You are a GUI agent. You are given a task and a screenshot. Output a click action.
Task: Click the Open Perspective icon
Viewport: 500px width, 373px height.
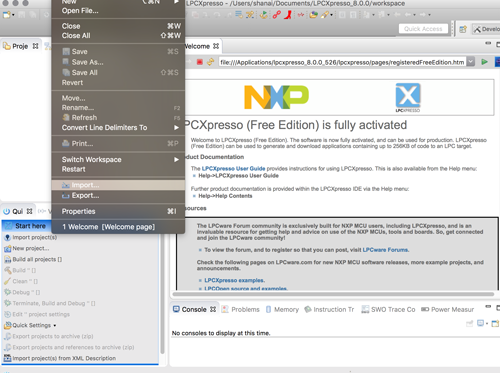tap(463, 29)
